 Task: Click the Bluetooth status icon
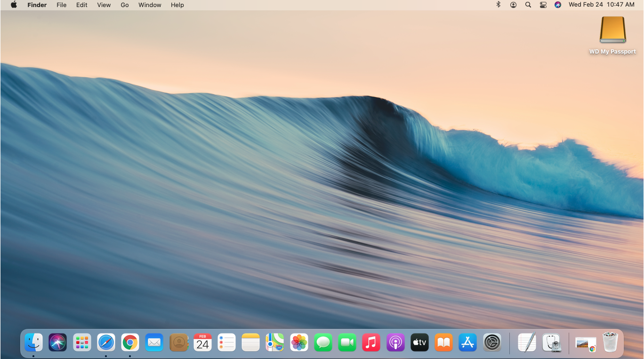(x=499, y=5)
